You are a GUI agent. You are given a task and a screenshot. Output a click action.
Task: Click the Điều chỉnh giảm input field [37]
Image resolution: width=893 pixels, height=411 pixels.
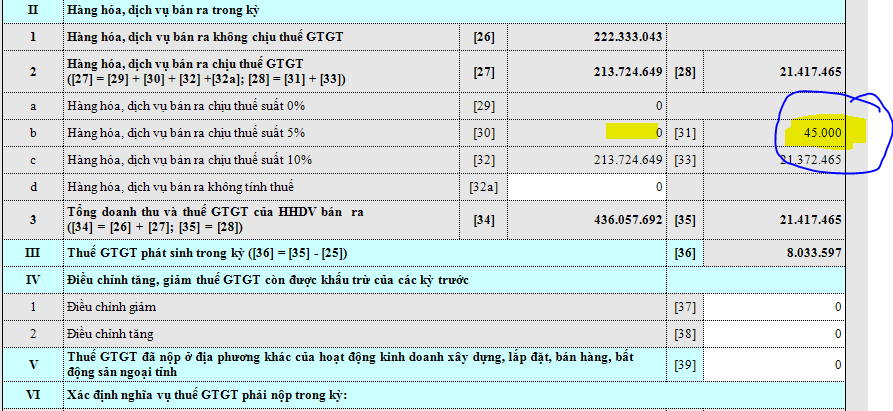point(775,307)
